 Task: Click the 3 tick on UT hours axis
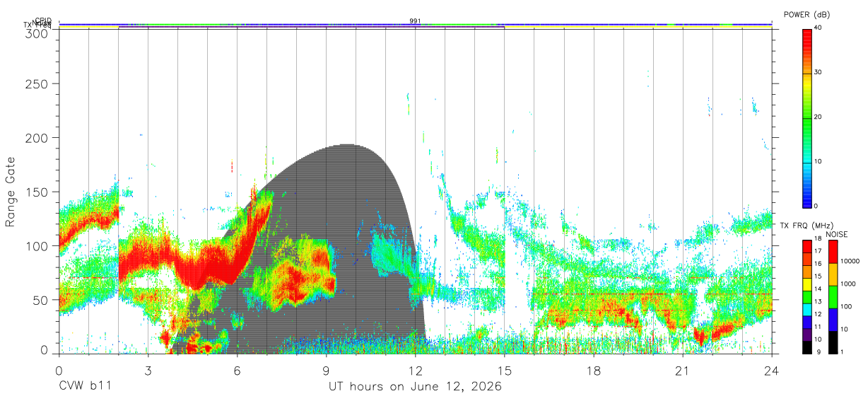pyautogui.click(x=148, y=370)
